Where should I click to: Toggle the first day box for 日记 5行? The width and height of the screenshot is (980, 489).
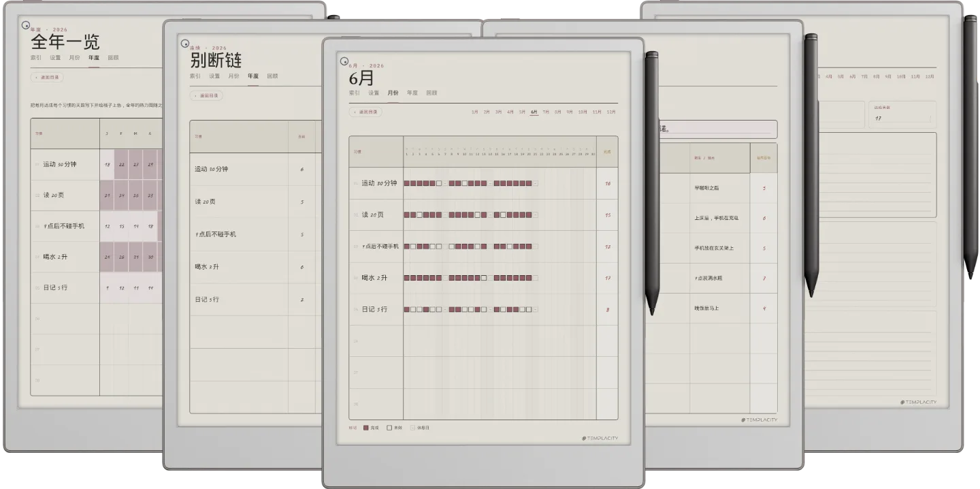coord(406,309)
